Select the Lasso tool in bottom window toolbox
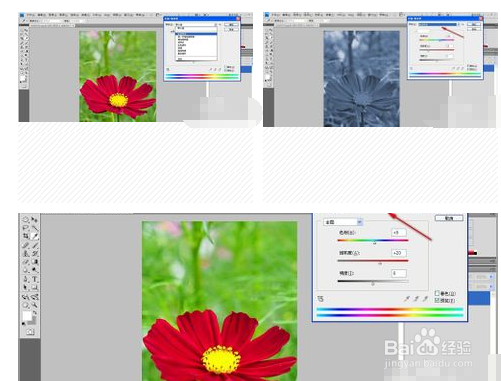501x381 pixels. pyautogui.click(x=25, y=228)
